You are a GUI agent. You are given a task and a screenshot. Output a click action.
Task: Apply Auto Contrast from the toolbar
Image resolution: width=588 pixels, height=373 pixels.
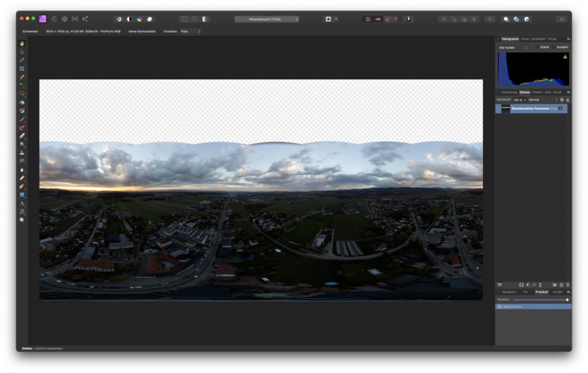pos(129,19)
